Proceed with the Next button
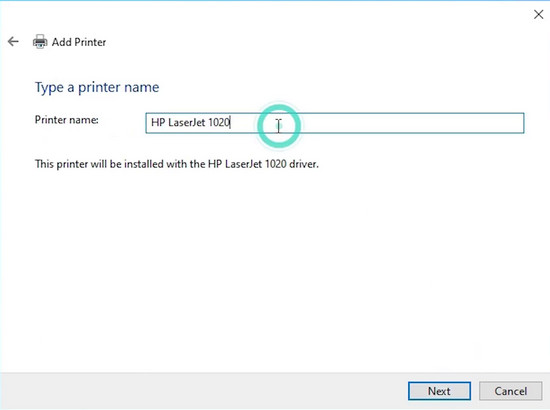 (x=439, y=391)
